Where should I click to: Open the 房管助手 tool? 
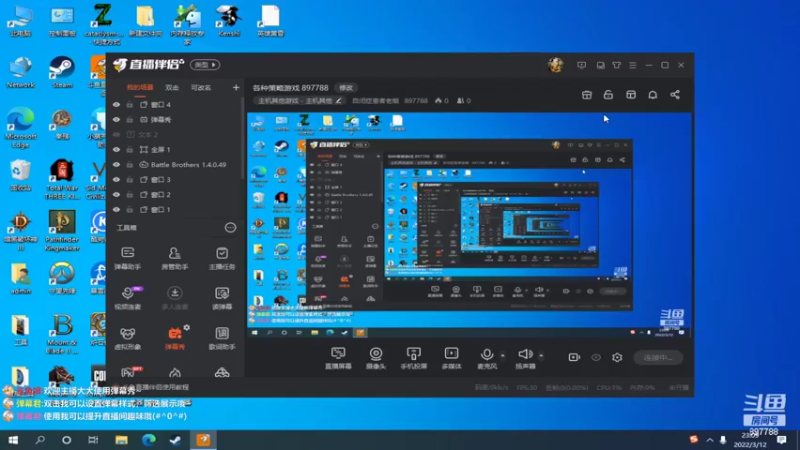[x=174, y=258]
